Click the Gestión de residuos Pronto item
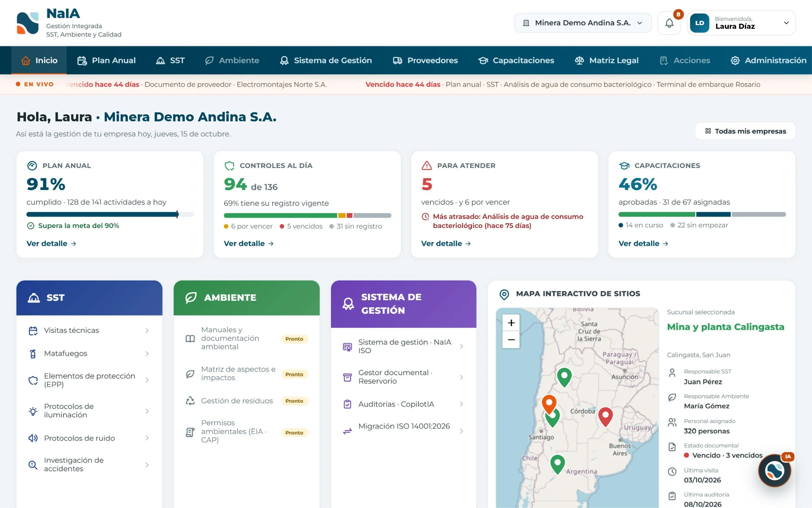The image size is (812, 508). (x=247, y=401)
